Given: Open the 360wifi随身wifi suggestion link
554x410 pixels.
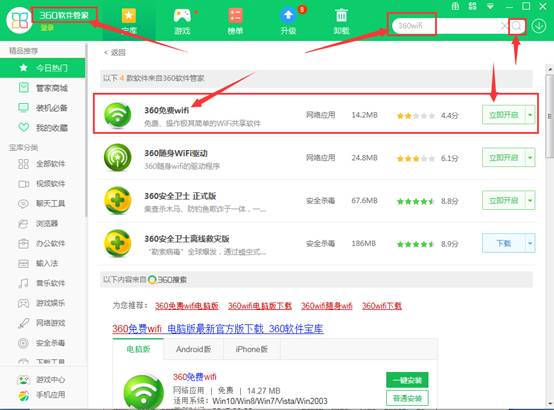Looking at the screenshot, I should point(326,306).
